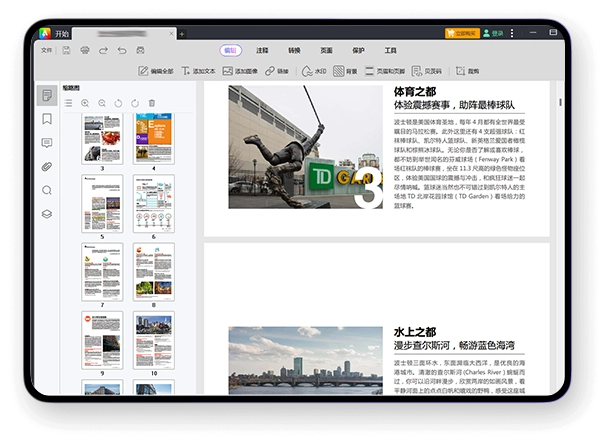Select page 8 thumbnail
Image resolution: width=608 pixels, height=444 pixels.
click(x=154, y=272)
